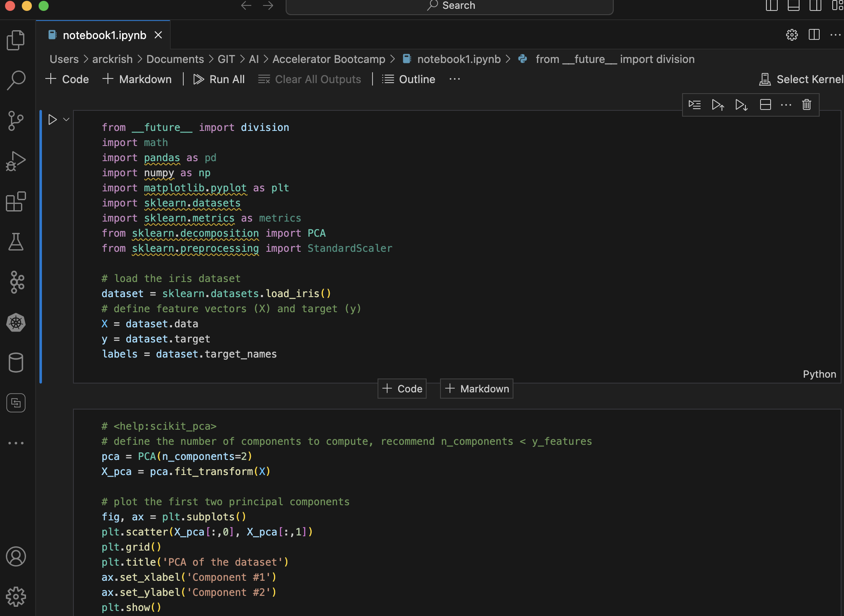Change cell language from Python label
This screenshot has height=616, width=844.
coord(819,374)
